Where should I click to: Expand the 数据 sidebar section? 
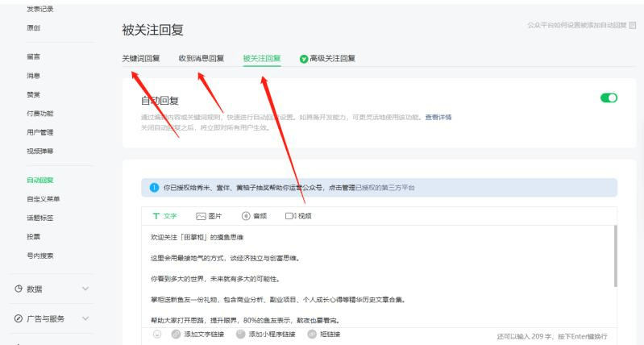click(x=85, y=289)
